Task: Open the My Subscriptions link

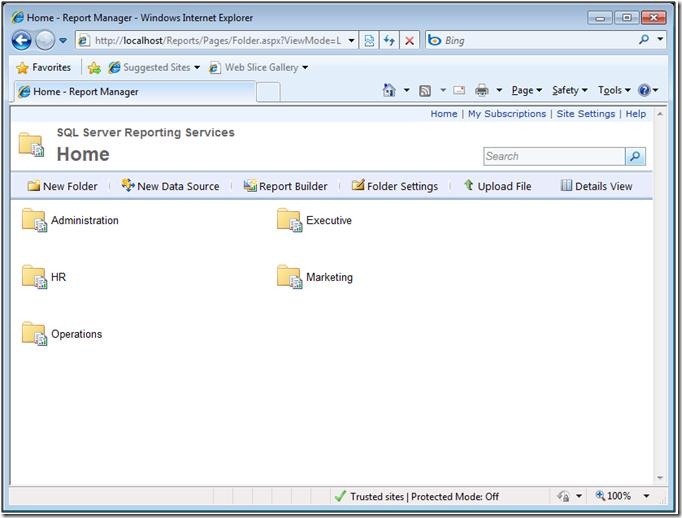Action: [507, 114]
